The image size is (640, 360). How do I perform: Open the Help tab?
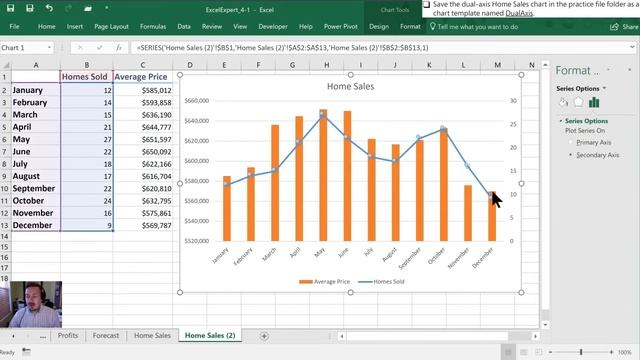tap(305, 27)
